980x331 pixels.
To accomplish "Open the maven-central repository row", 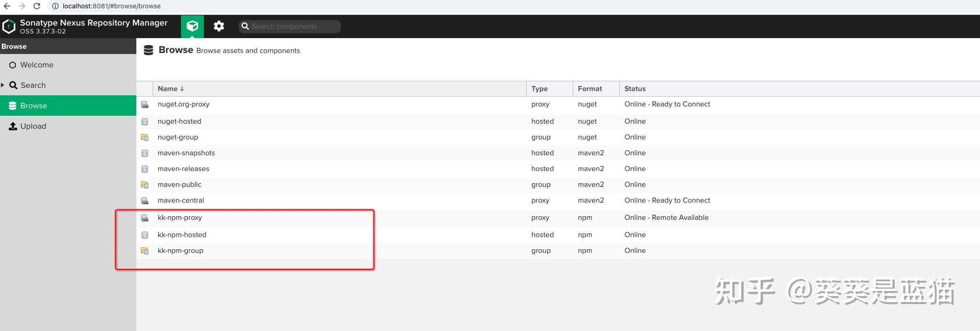I will (558, 200).
